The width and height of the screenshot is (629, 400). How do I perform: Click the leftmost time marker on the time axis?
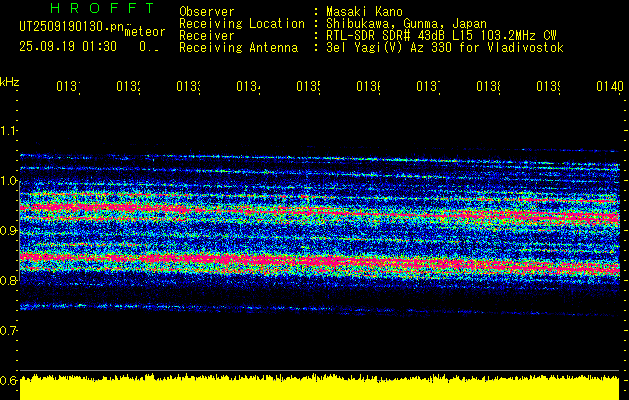[x=67, y=87]
